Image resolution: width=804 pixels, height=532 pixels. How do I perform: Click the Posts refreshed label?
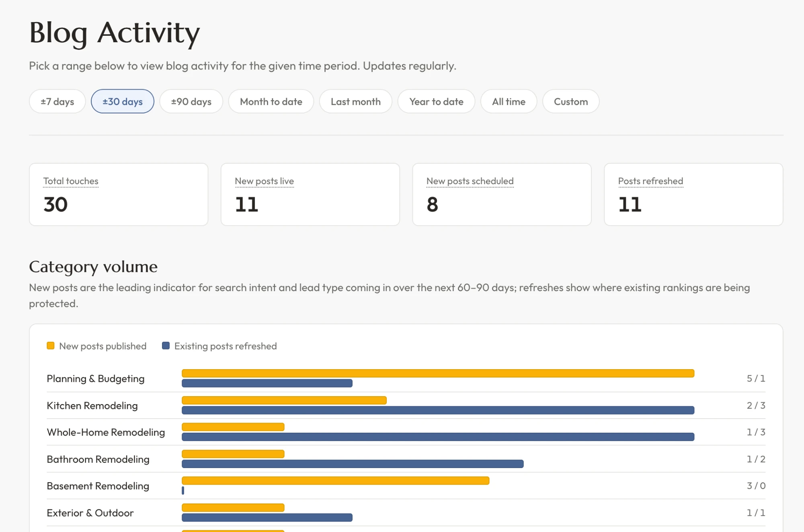650,181
